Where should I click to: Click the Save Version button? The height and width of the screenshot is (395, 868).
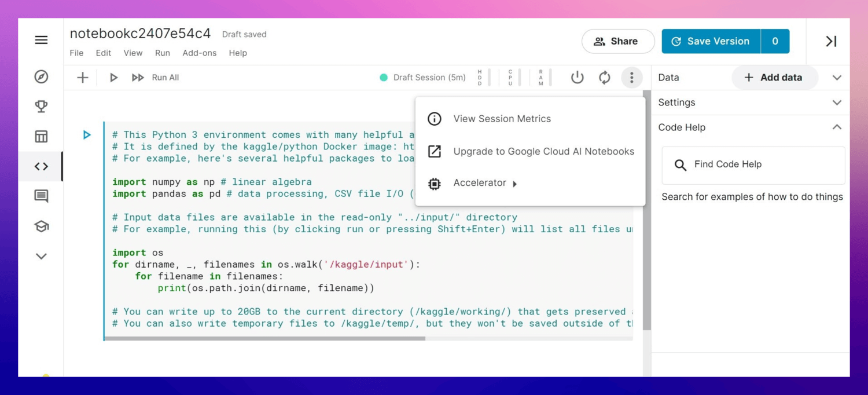(x=711, y=41)
